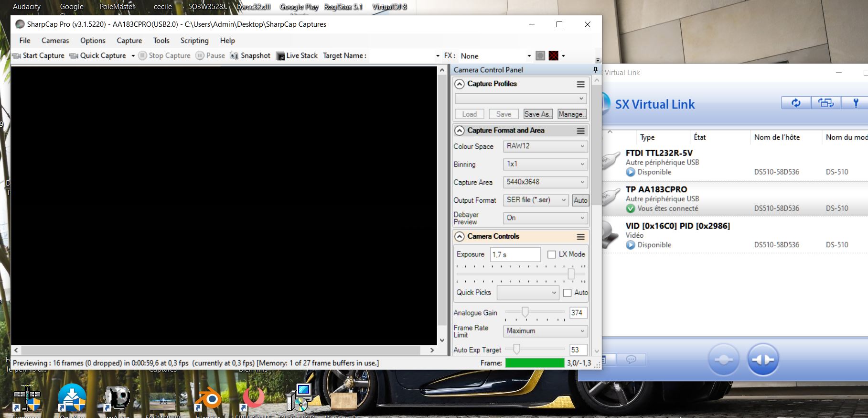The height and width of the screenshot is (418, 868).
Task: Collapse the Capture Format and Area section
Action: (460, 131)
